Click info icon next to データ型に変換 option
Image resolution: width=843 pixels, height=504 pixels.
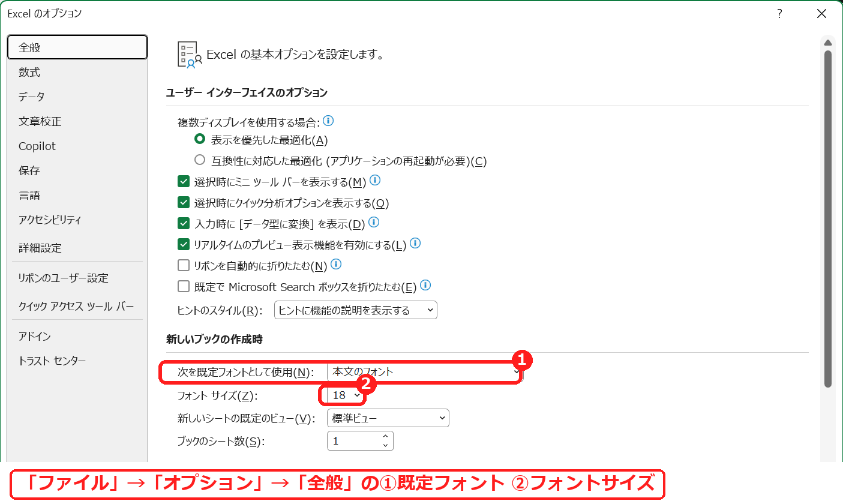point(374,223)
